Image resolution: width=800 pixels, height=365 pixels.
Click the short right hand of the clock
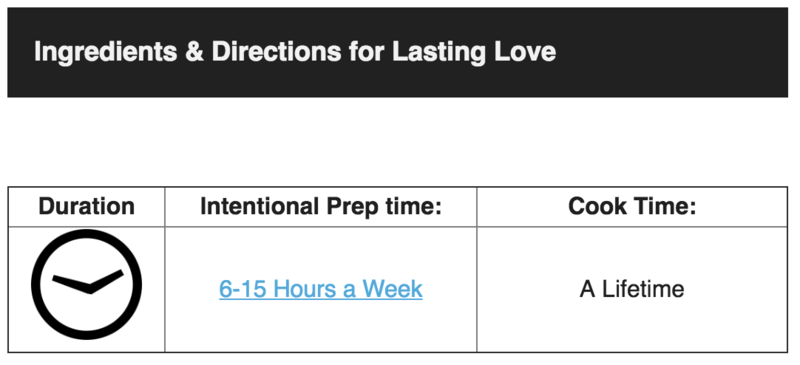pos(107,280)
